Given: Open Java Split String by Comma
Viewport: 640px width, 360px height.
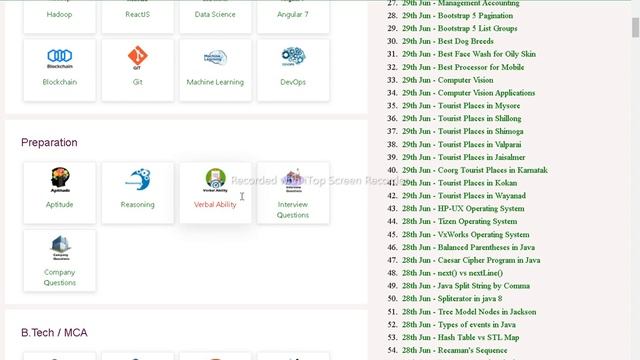Looking at the screenshot, I should click(x=466, y=286).
